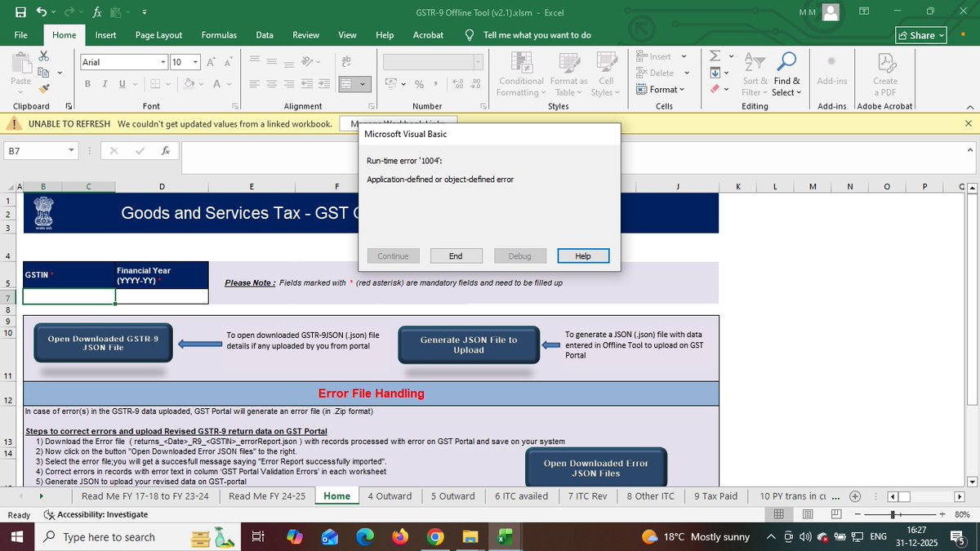This screenshot has width=980, height=551.
Task: Open the Fill Color swatch dropdown
Action: pos(201,84)
